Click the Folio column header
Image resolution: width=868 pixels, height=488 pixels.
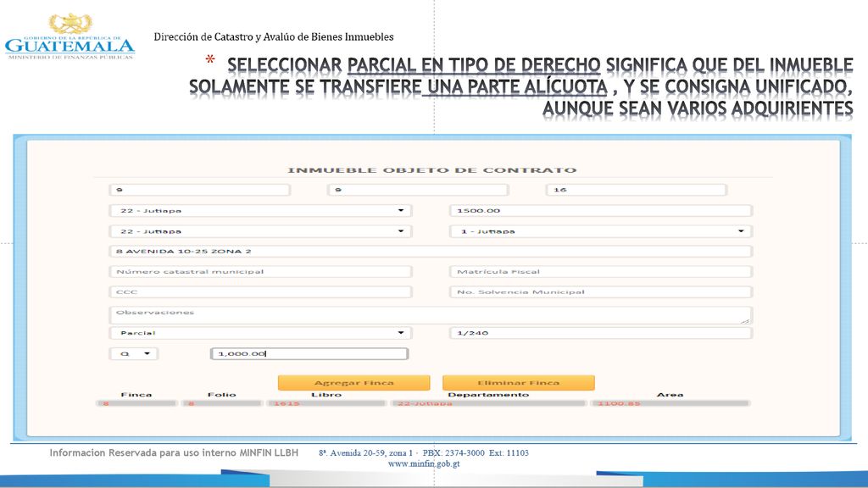point(221,395)
